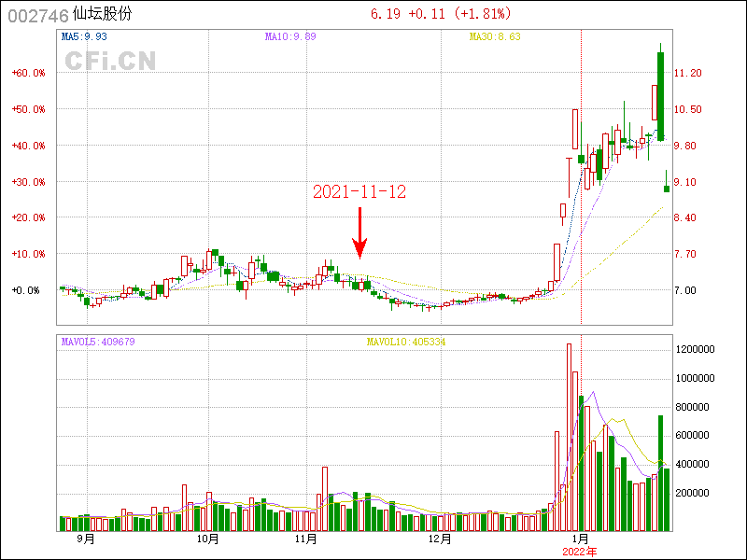Image resolution: width=747 pixels, height=560 pixels.
Task: Select the MA10:9.89 indicator label
Action: (x=290, y=36)
